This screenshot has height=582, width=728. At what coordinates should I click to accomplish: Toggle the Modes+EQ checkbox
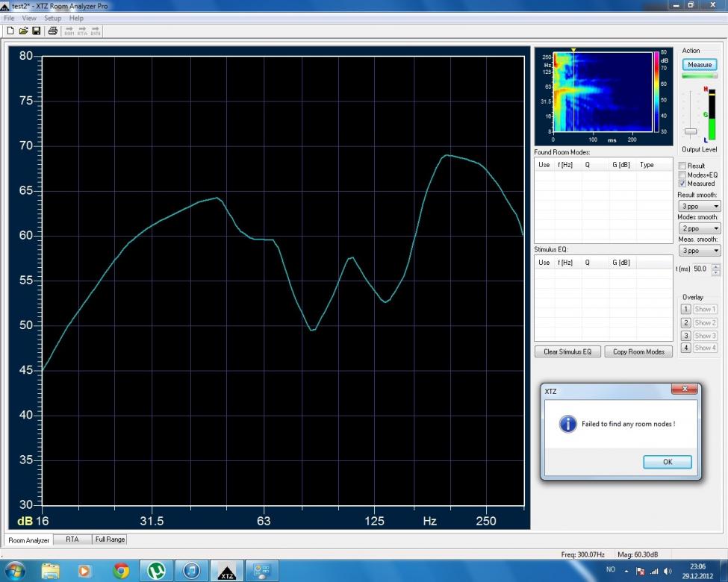tap(682, 175)
